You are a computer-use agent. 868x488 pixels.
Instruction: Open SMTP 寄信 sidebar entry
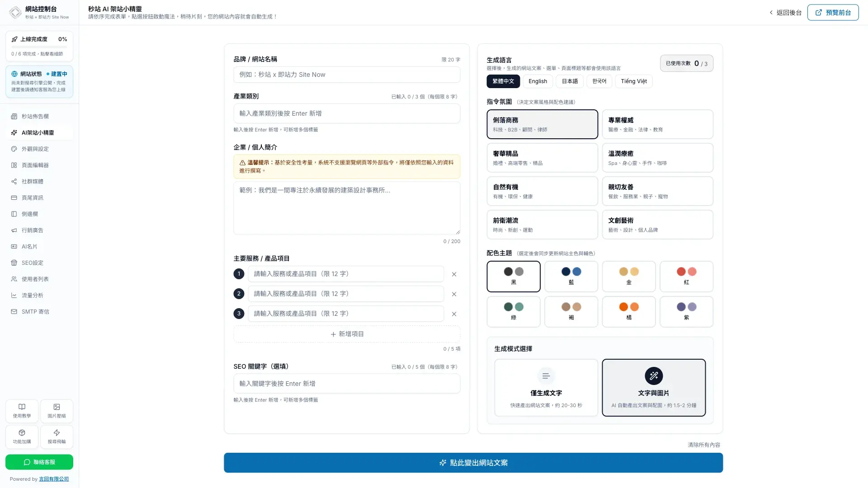point(39,312)
